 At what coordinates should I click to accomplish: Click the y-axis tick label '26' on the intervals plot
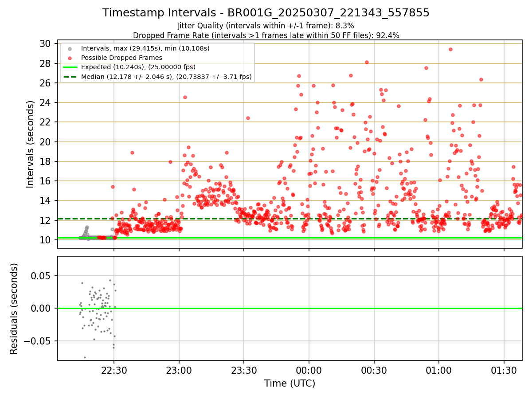[45, 83]
